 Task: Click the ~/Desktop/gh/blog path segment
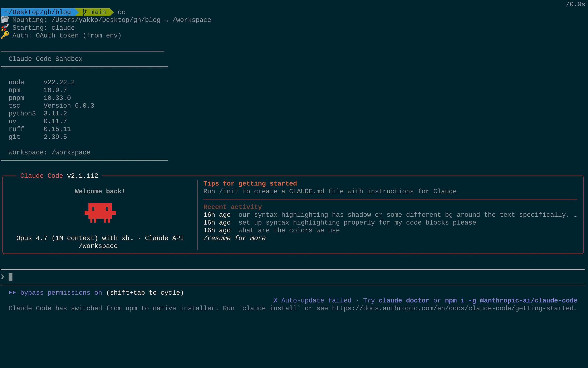pos(38,12)
